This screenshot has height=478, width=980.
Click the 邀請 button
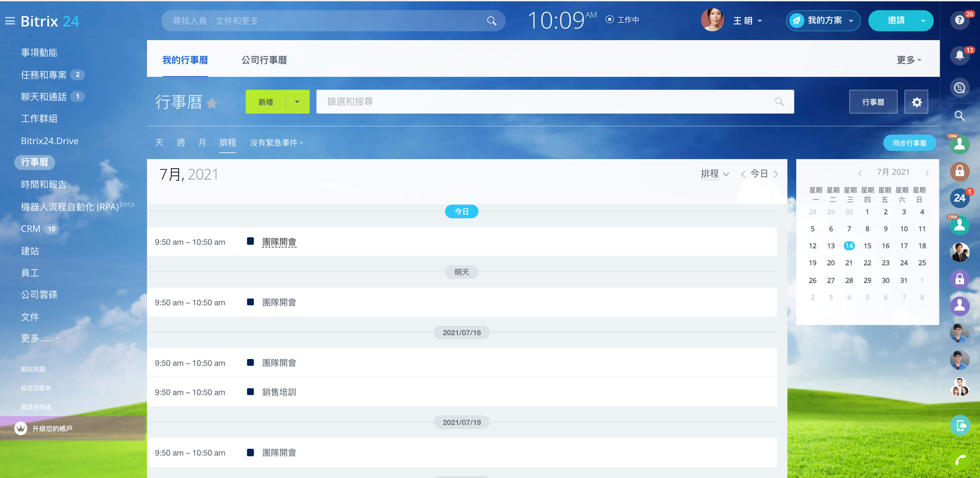pos(896,20)
